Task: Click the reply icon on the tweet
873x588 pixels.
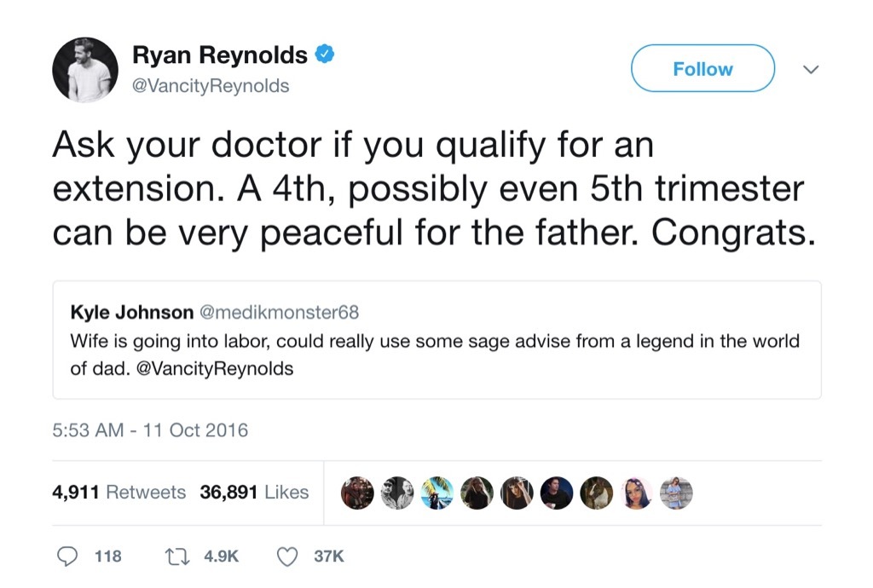Action: 68,556
